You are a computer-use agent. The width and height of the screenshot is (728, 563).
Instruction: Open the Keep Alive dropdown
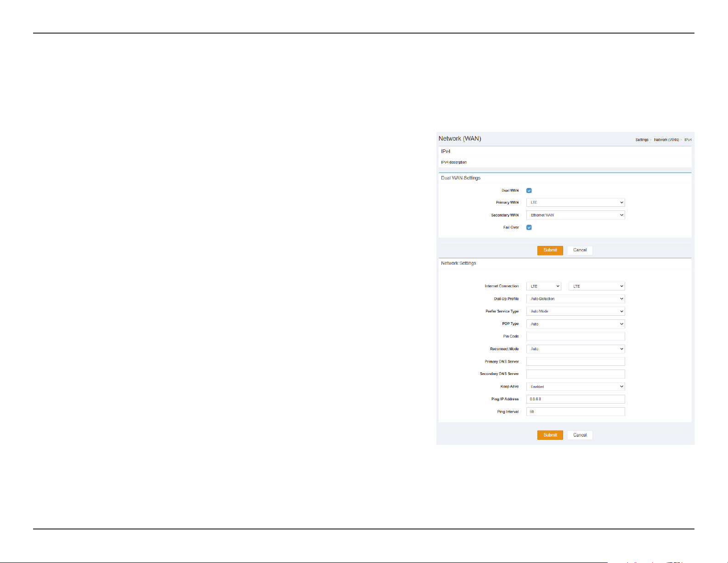pos(576,387)
